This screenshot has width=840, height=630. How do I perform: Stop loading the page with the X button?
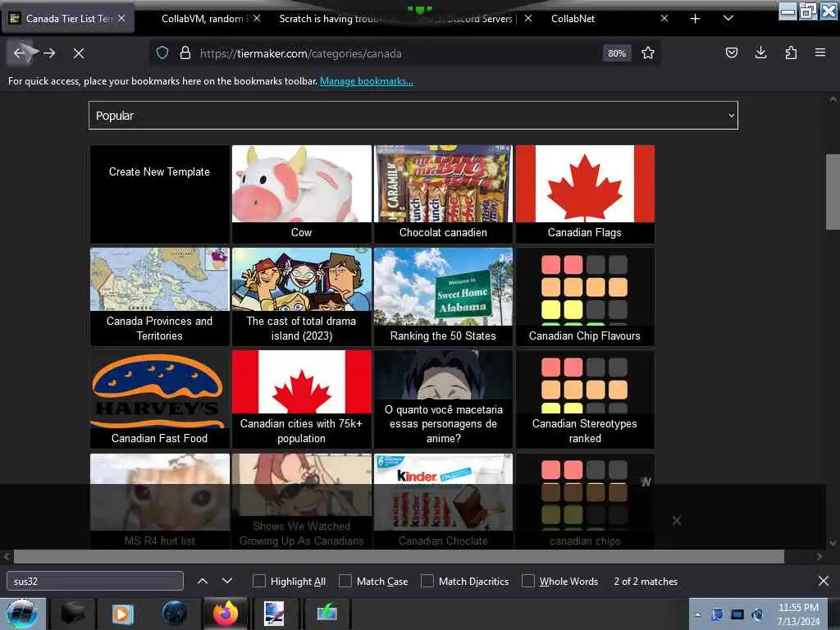tap(79, 53)
